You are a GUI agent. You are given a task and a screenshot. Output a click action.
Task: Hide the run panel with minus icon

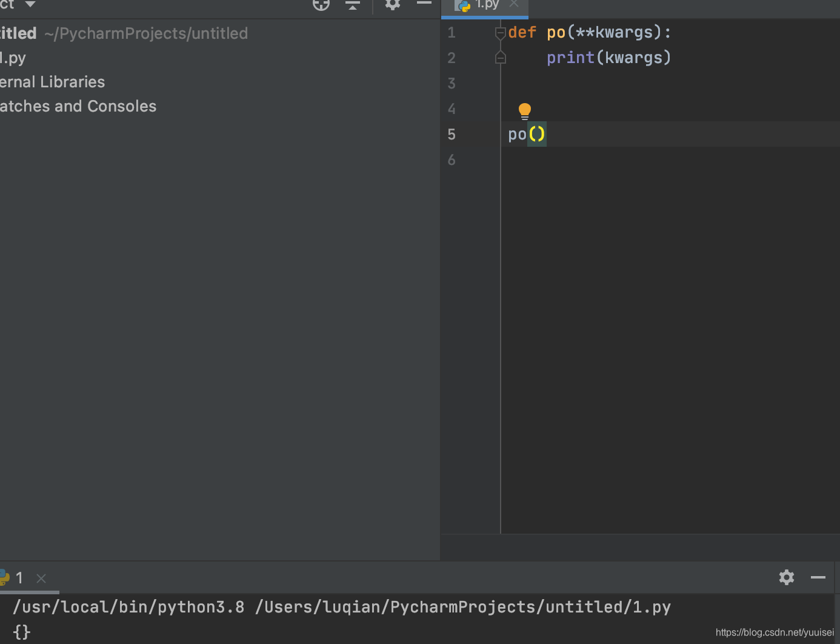coord(818,577)
